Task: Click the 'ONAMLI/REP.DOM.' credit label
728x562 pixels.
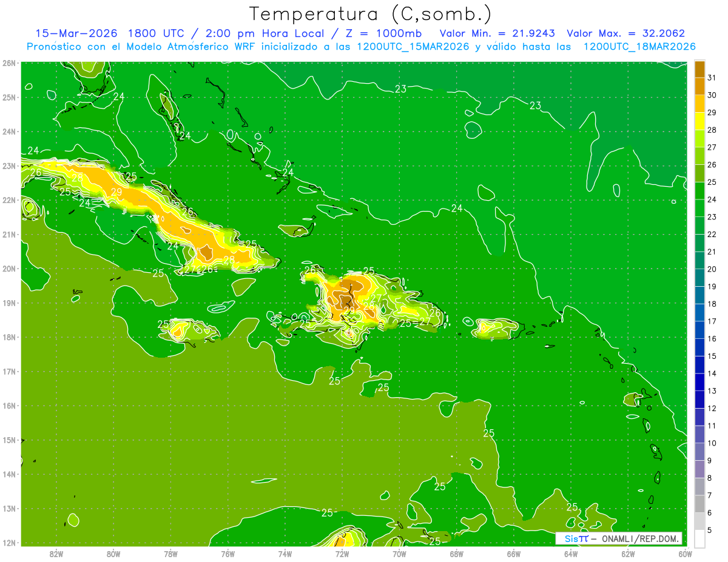Action: point(639,538)
